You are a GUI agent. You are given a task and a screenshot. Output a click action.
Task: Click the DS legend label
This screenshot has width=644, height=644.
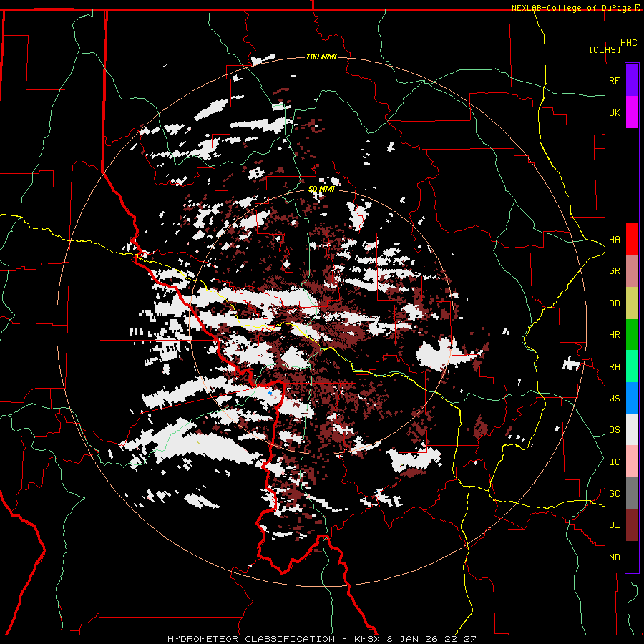pyautogui.click(x=614, y=430)
